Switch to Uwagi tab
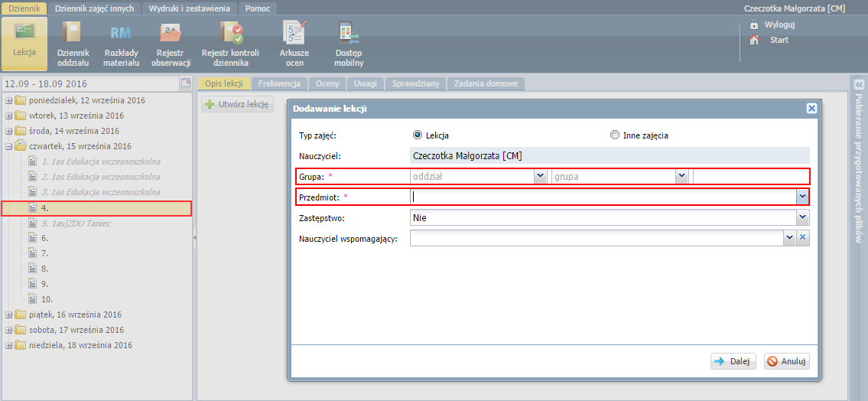 click(366, 83)
